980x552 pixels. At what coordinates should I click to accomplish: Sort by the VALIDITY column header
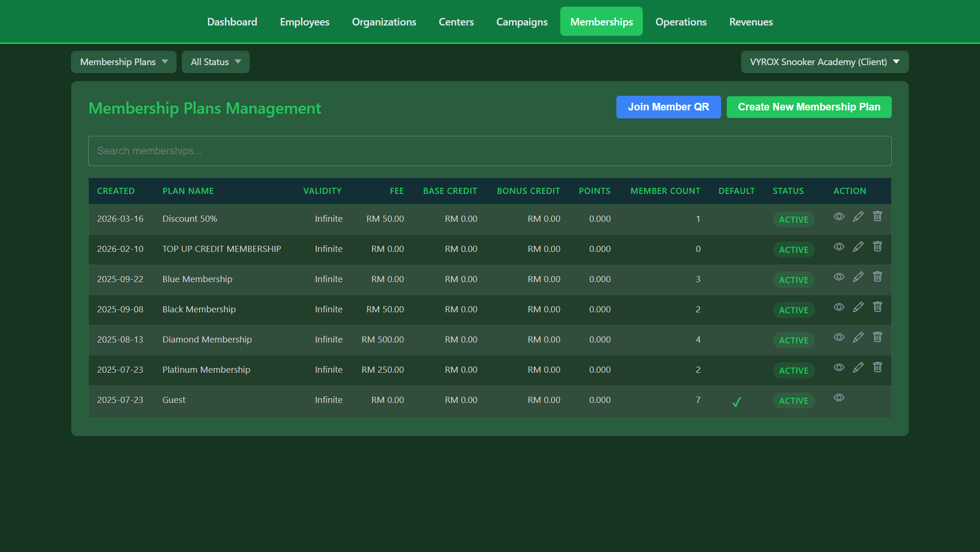click(322, 191)
